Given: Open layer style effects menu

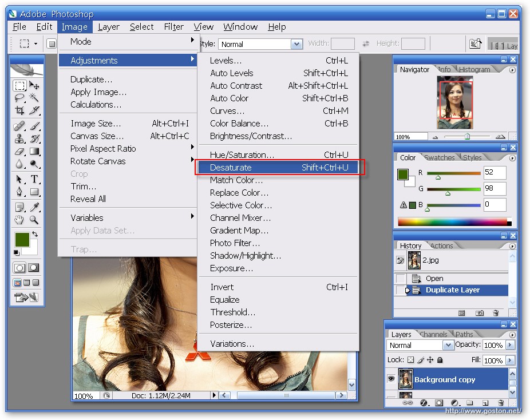Looking at the screenshot, I should [x=424, y=403].
